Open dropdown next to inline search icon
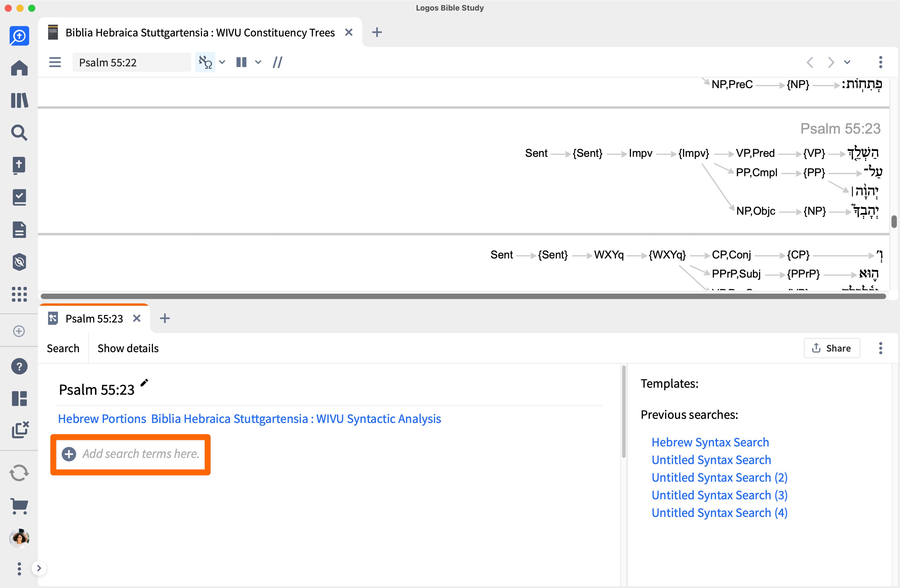The width and height of the screenshot is (900, 588). pyautogui.click(x=222, y=62)
